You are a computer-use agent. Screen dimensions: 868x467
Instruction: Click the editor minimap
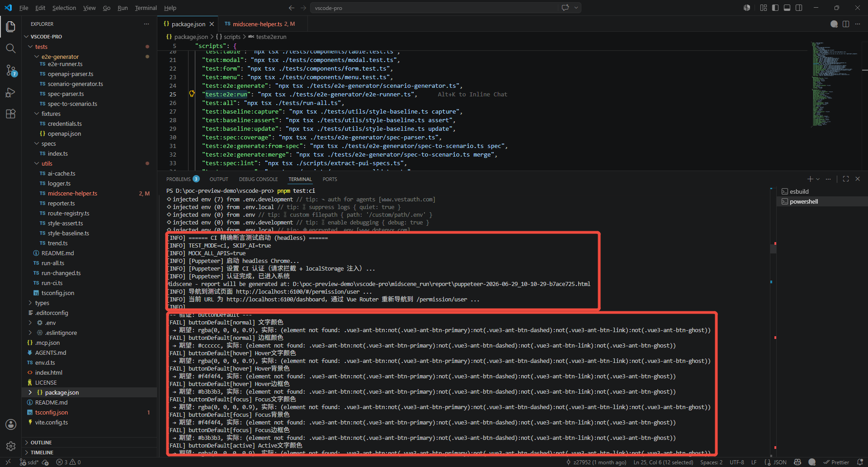(x=835, y=84)
